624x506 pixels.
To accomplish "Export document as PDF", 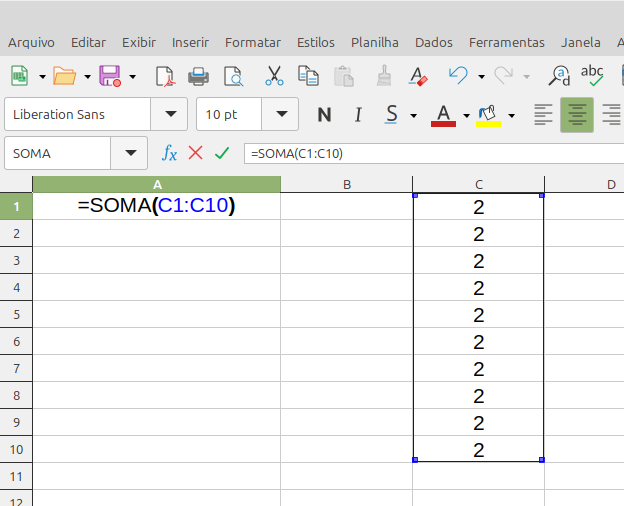I will click(x=165, y=76).
